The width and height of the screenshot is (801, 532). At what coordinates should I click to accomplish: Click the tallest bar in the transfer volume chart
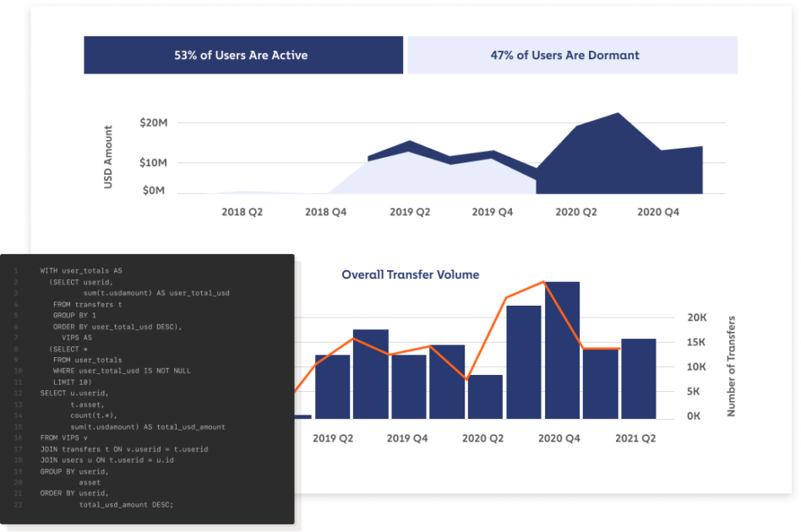tap(562, 350)
